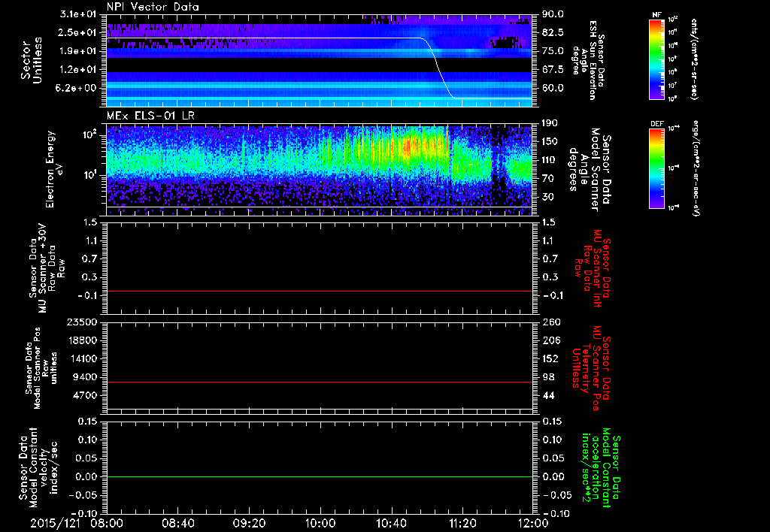The height and width of the screenshot is (532, 770).
Task: Click the red scanner position line
Action: pos(320,382)
